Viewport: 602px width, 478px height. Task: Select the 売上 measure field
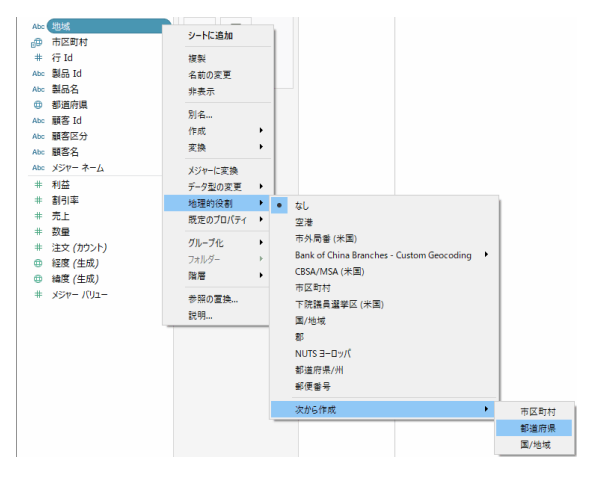click(x=61, y=216)
